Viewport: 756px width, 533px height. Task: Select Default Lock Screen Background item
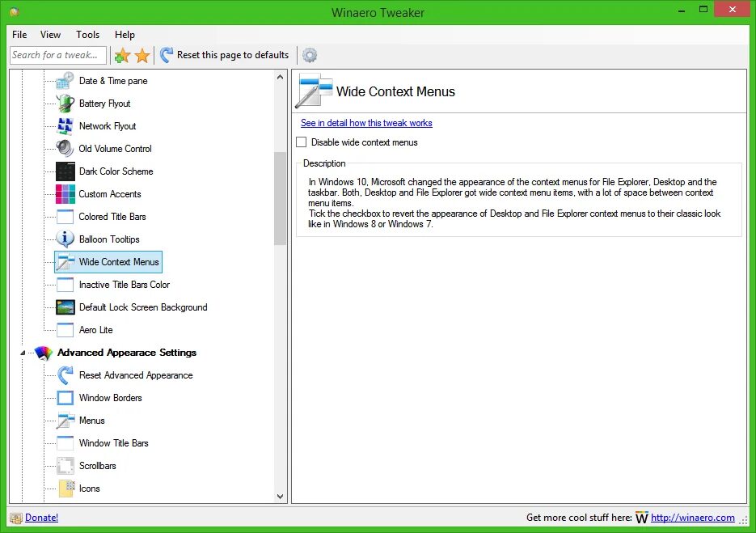pos(143,307)
